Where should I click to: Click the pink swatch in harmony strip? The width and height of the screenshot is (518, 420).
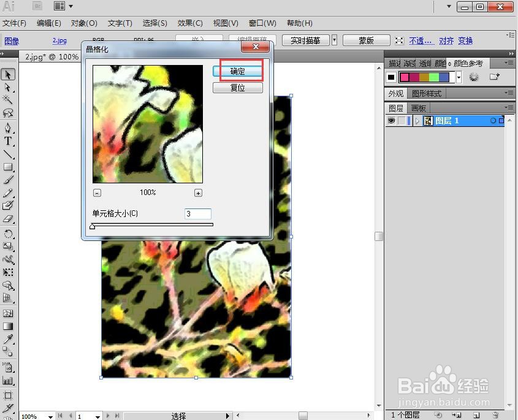(x=405, y=77)
